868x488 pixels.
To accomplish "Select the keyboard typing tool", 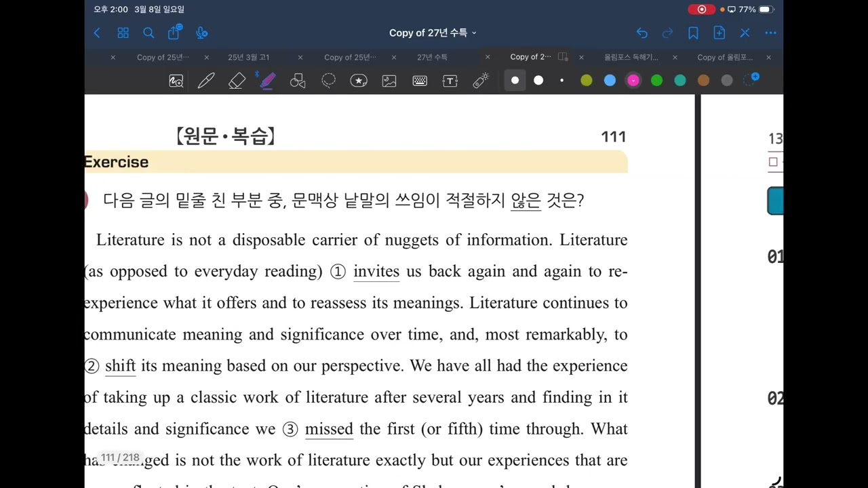I will point(420,81).
